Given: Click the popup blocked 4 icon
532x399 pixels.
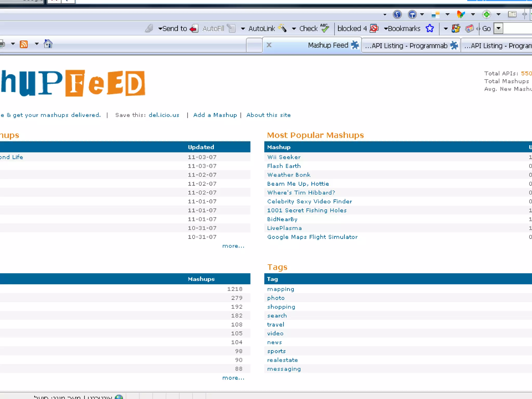Looking at the screenshot, I should (374, 28).
